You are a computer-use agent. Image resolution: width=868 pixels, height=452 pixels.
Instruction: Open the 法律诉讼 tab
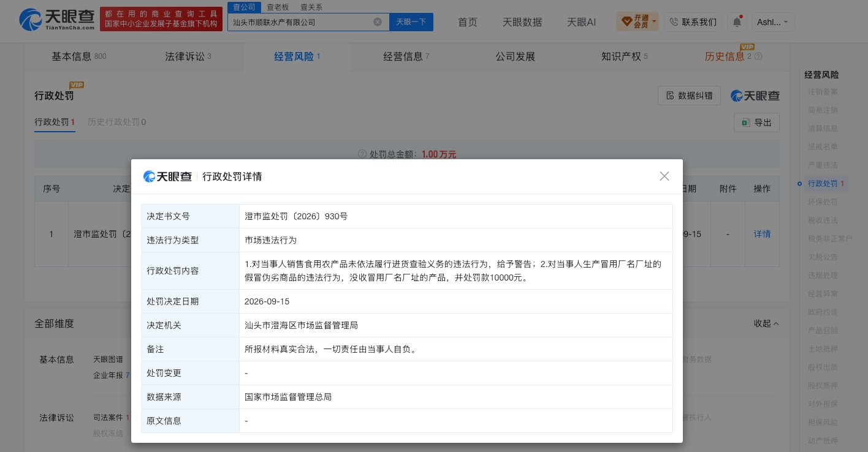point(188,56)
